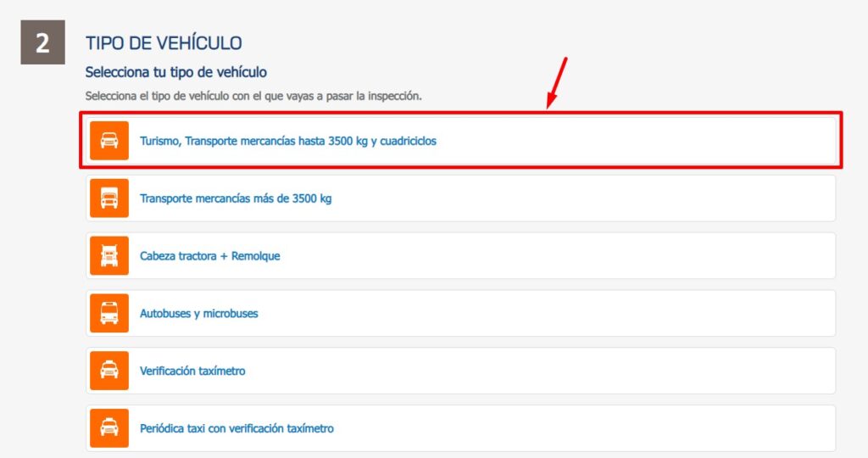
Task: Click the tractor-trailer icon for Cabeza tractora
Action: [109, 256]
